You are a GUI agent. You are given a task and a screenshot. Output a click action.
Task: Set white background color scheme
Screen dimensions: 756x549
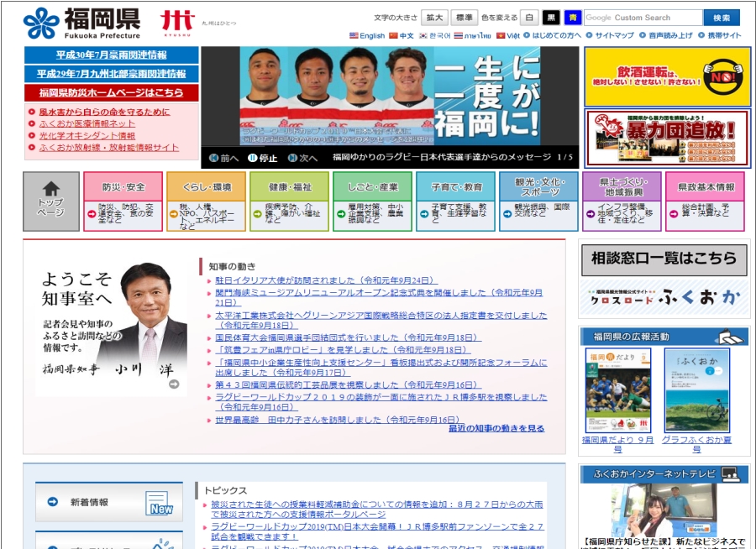[x=530, y=18]
